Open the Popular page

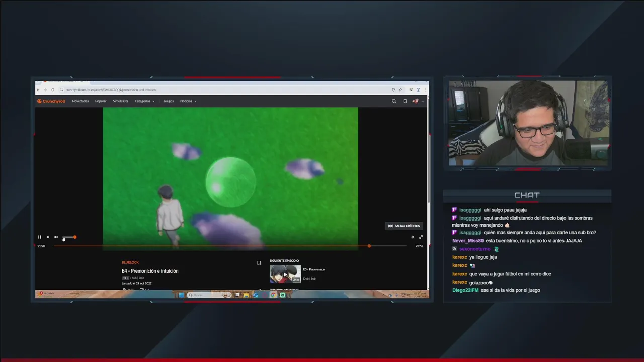pos(101,101)
